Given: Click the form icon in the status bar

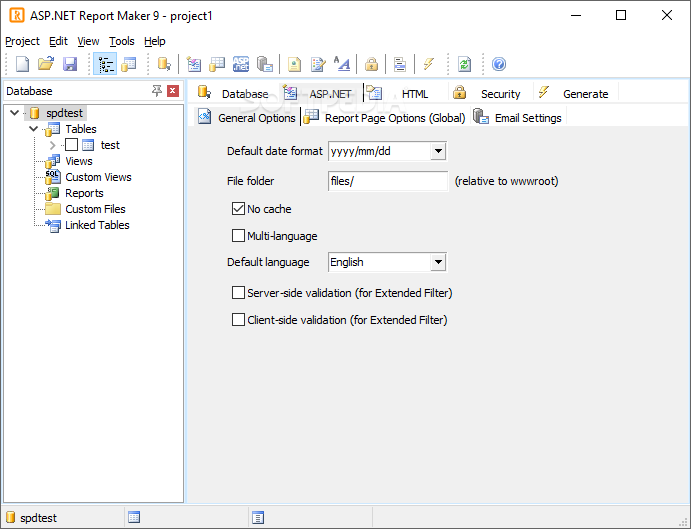Looking at the screenshot, I should 258,517.
